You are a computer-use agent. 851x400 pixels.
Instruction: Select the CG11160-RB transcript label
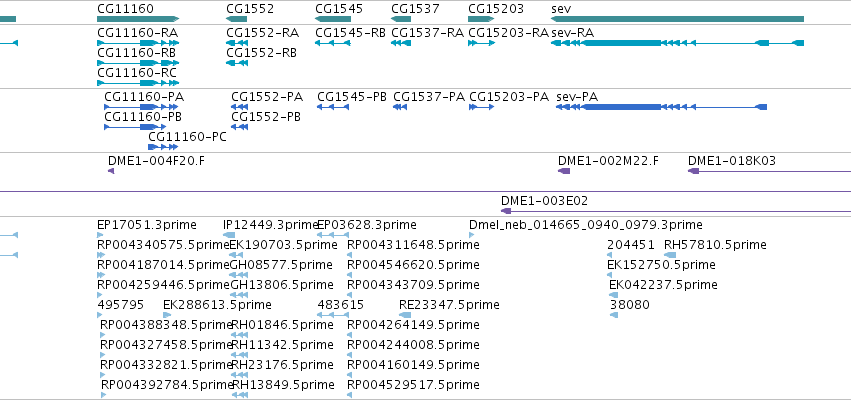(x=136, y=53)
